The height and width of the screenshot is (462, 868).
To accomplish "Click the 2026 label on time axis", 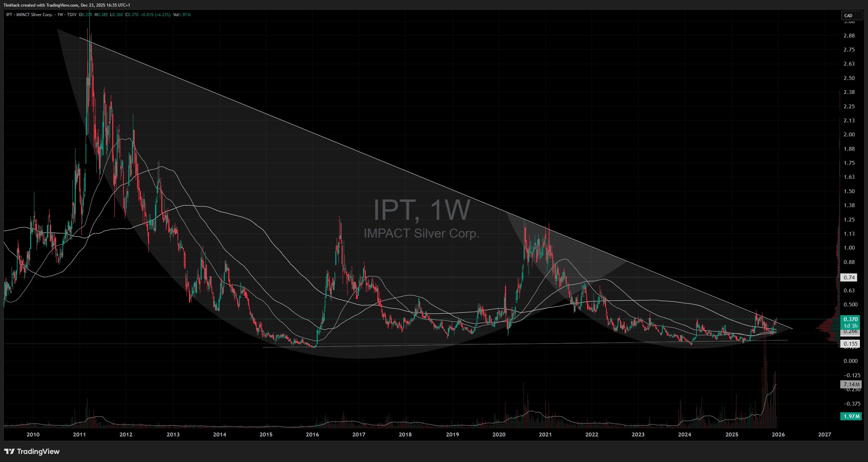I will pyautogui.click(x=778, y=435).
